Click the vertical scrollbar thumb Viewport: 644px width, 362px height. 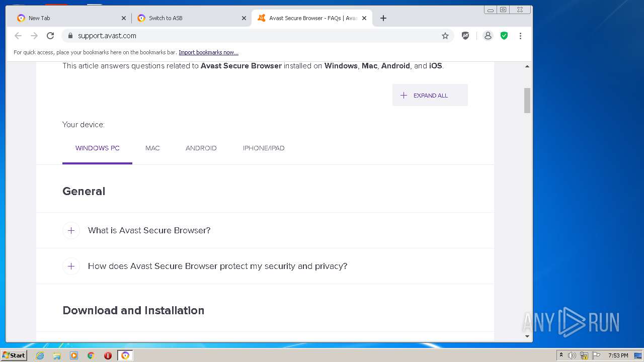[527, 101]
